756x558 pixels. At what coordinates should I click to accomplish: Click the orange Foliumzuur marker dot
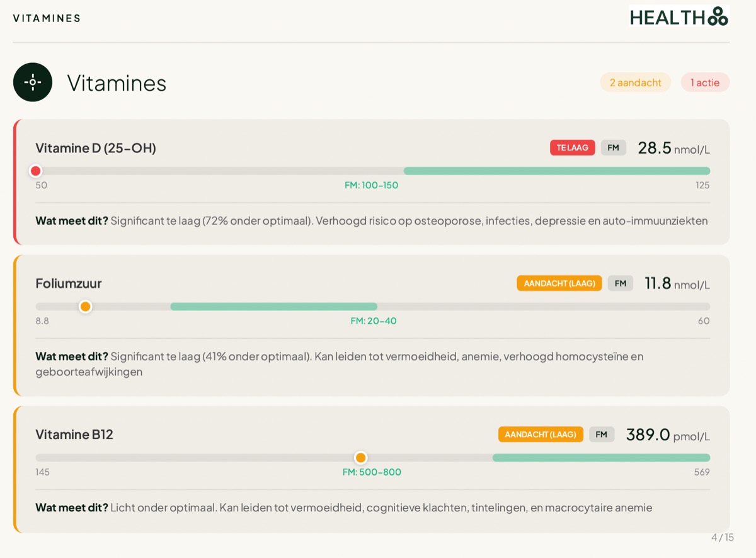[x=85, y=307]
